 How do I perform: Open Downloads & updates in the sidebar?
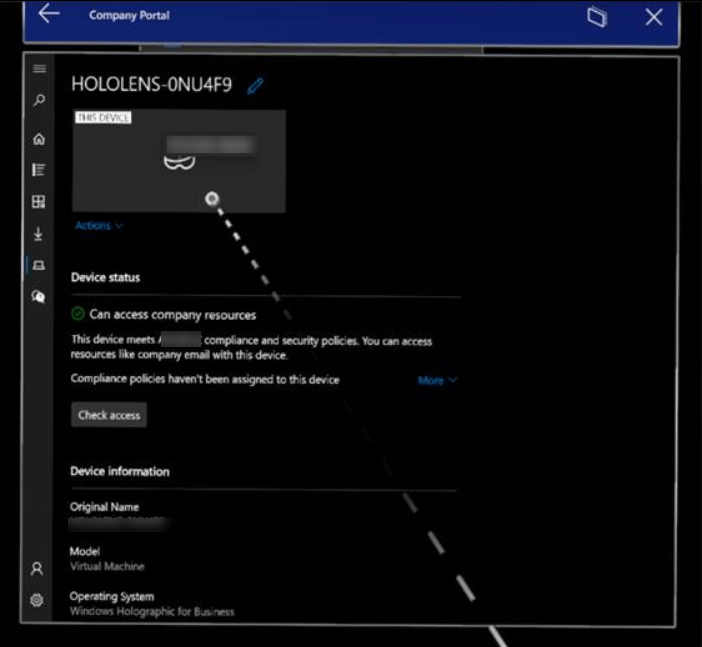pos(39,234)
